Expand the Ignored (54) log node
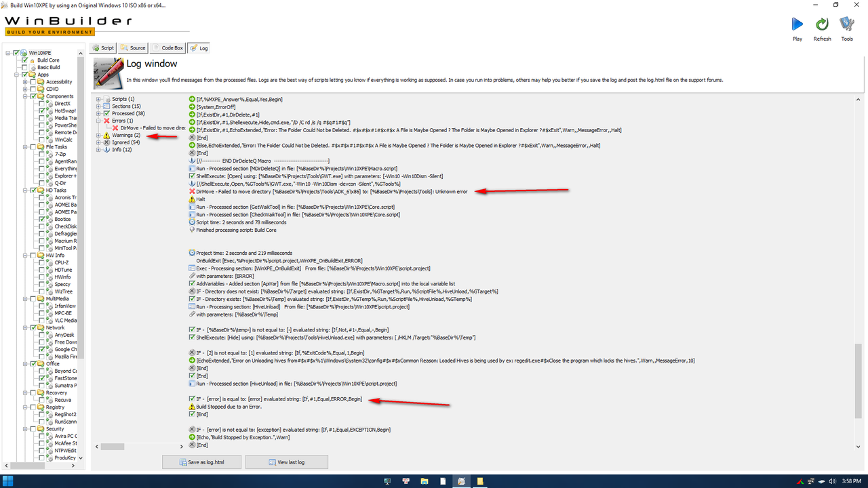This screenshot has height=488, width=868. pos(98,142)
